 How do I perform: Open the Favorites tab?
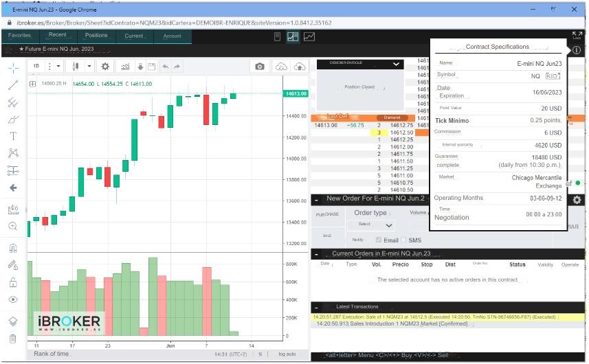point(20,36)
